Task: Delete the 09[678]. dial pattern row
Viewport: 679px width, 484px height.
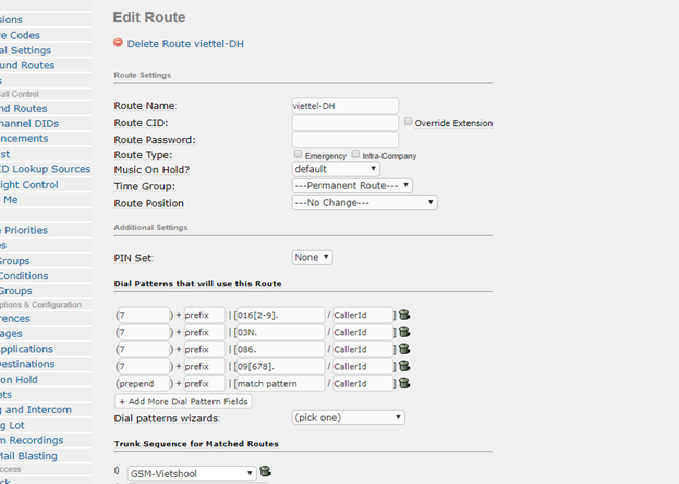Action: (404, 366)
